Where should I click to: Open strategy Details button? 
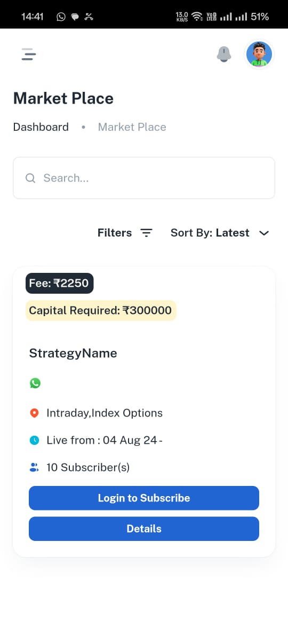pos(144,529)
